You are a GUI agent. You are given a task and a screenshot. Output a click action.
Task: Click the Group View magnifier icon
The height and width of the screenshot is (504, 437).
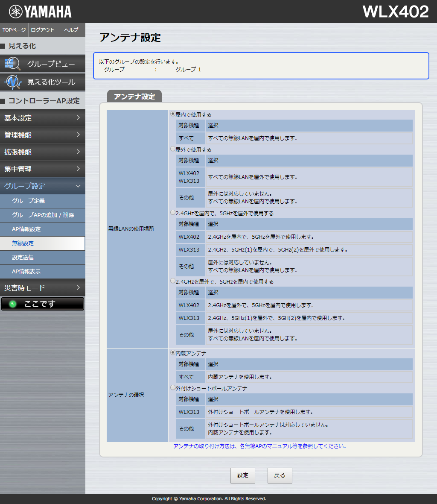click(12, 64)
